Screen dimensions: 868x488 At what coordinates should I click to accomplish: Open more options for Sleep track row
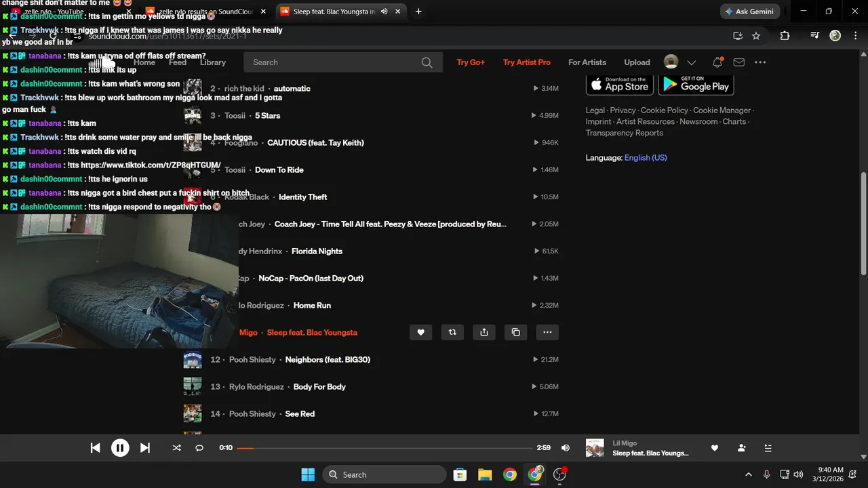[547, 332]
